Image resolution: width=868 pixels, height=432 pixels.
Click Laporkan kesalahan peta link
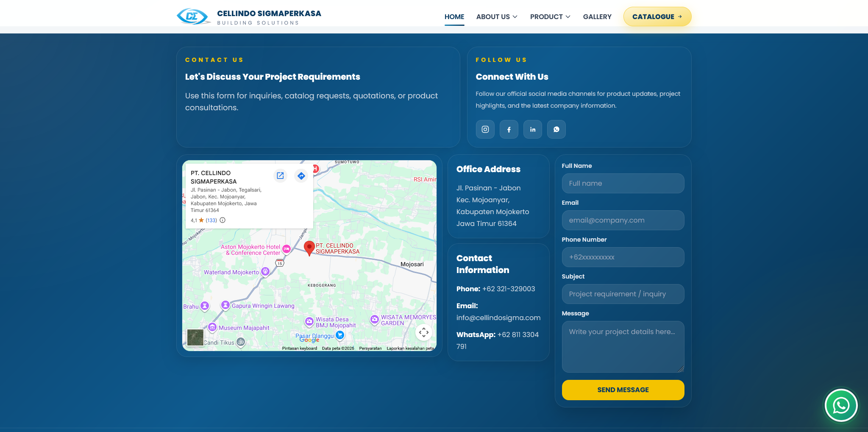(x=410, y=348)
